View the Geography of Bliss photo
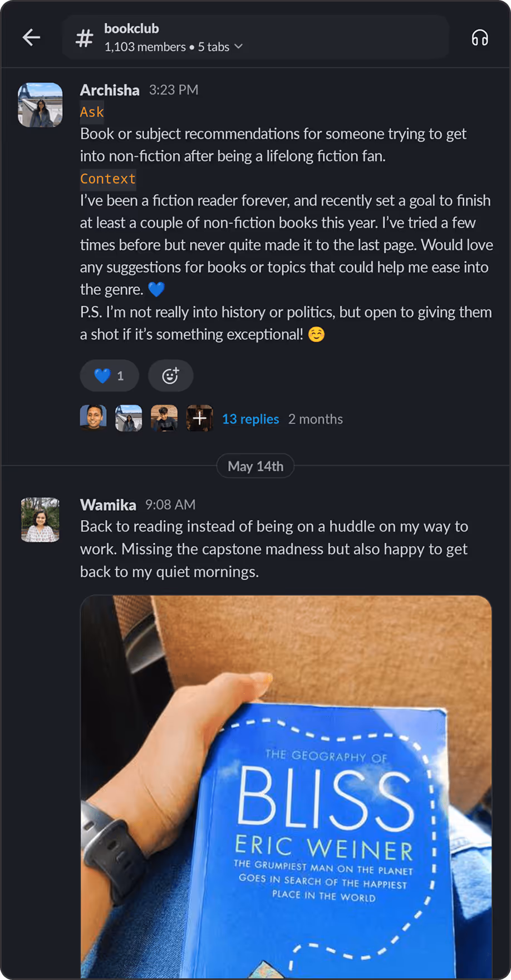Viewport: 511px width, 980px height. [286, 786]
